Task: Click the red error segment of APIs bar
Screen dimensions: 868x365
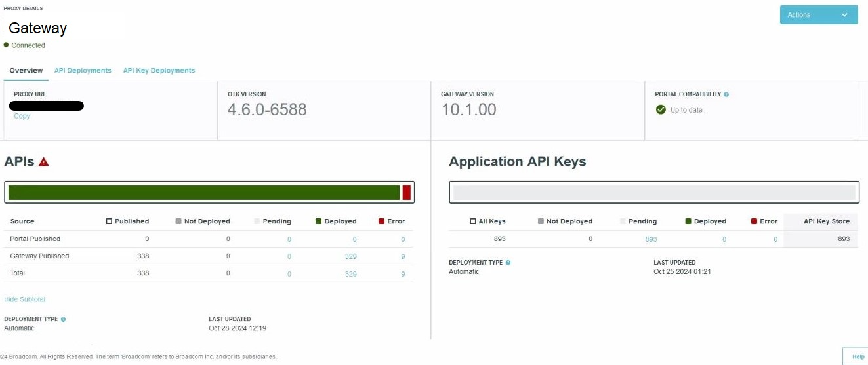Action: click(407, 193)
